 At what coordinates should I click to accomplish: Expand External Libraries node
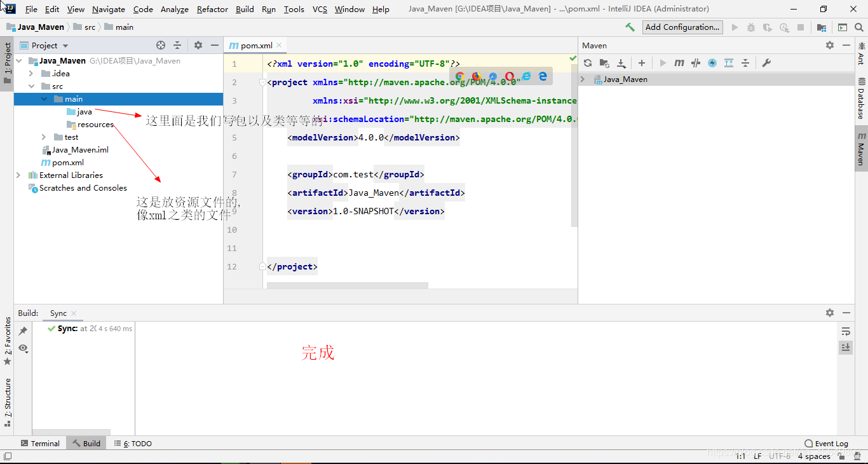[18, 175]
